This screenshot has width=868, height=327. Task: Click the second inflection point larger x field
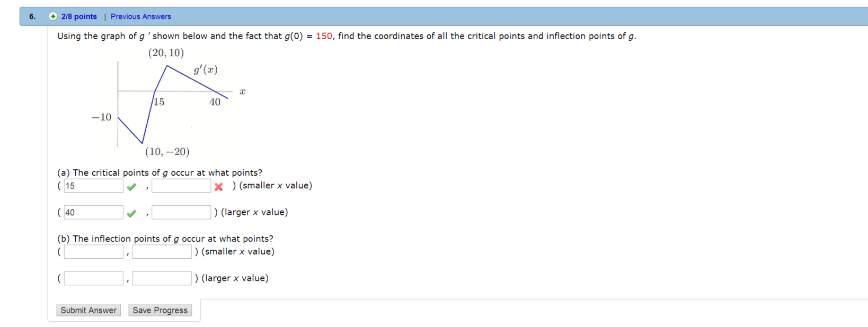tap(161, 278)
